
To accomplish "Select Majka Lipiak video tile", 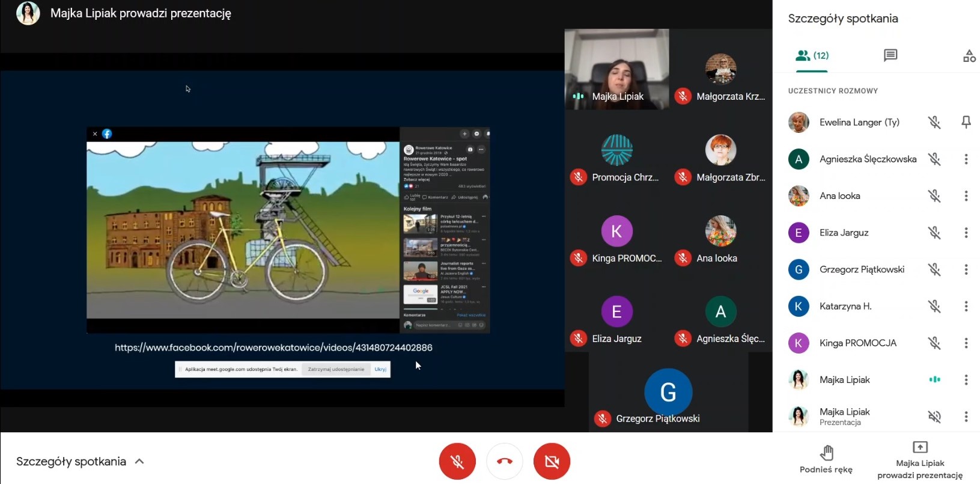I will (x=616, y=69).
